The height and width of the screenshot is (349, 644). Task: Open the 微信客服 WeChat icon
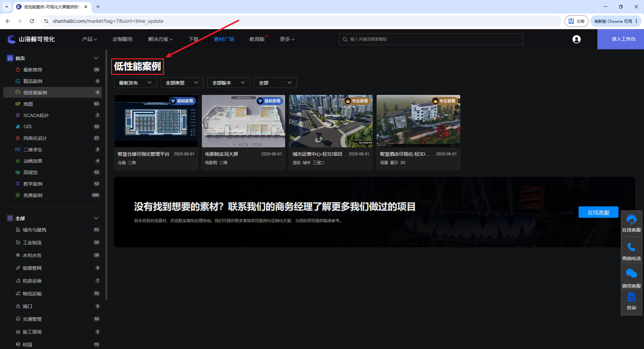click(631, 273)
